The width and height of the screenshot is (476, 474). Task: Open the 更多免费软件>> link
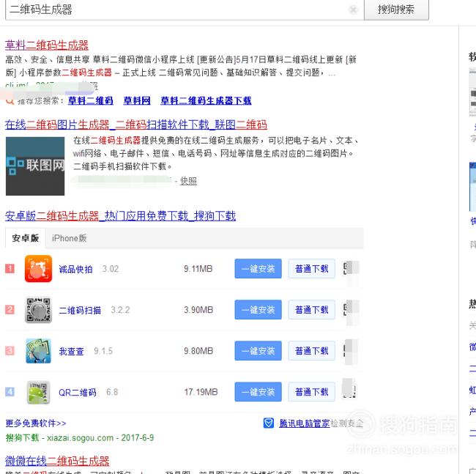36,423
